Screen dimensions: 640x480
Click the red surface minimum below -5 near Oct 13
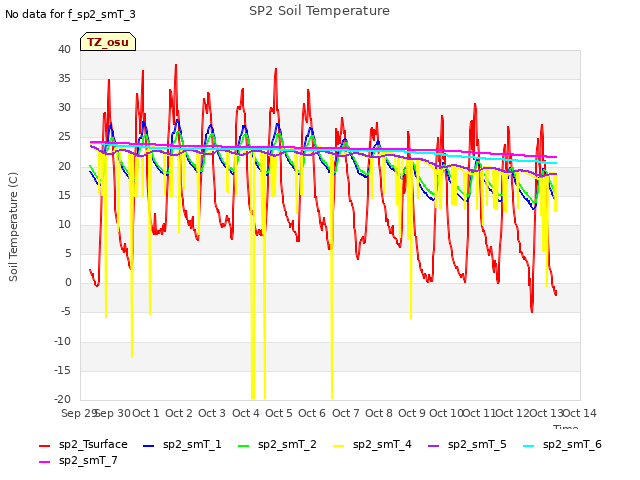coord(532,311)
